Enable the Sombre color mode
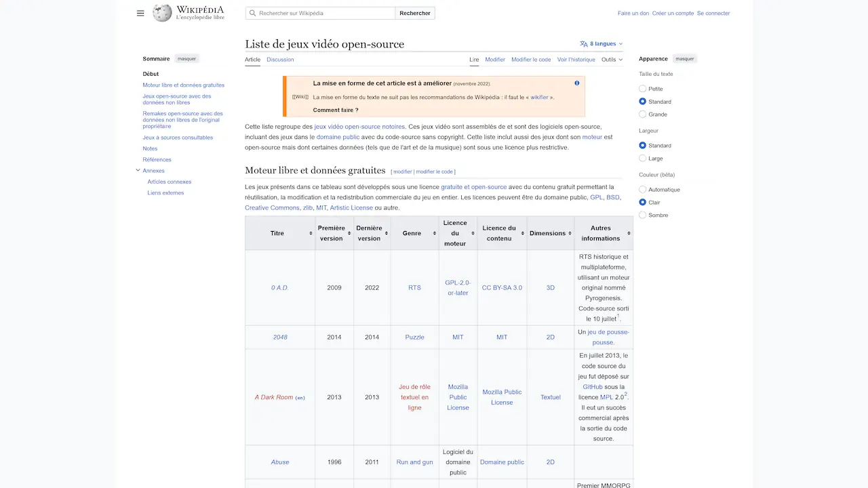This screenshot has width=868, height=488. tap(642, 215)
